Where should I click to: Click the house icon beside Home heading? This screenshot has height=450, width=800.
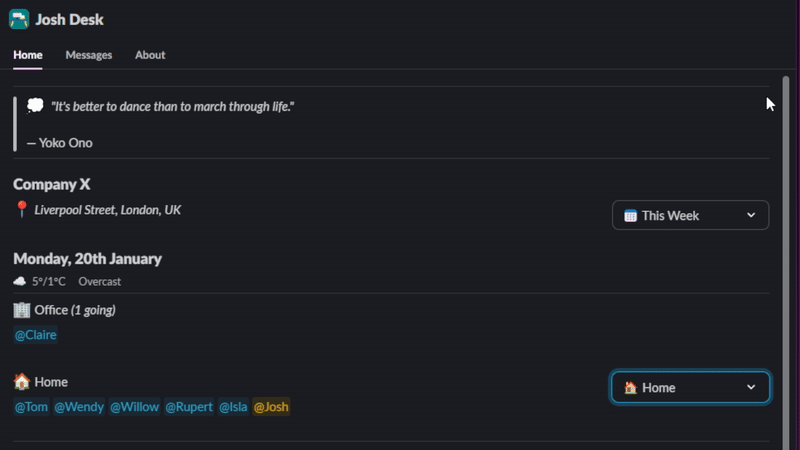(22, 382)
